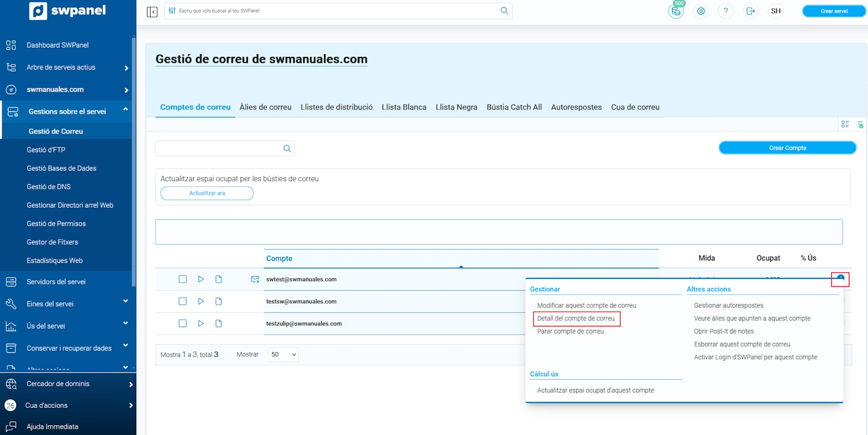Choose Detall del compte de correu

(x=576, y=318)
